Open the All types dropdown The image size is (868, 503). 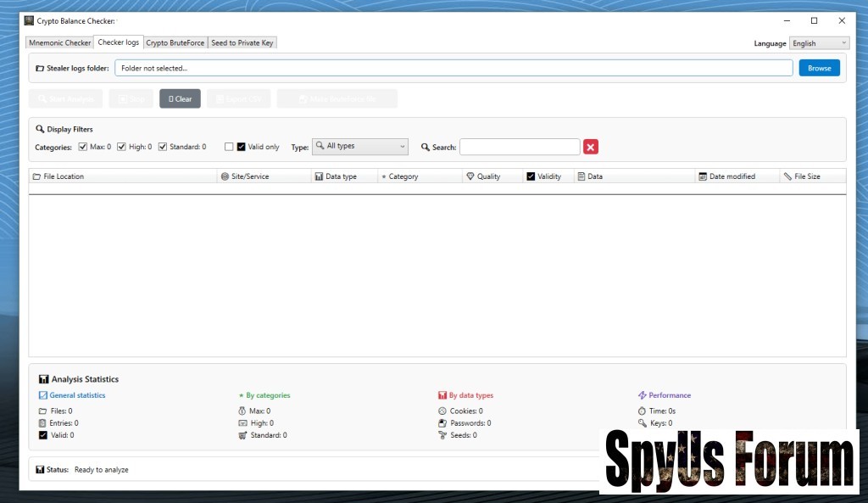(x=360, y=147)
